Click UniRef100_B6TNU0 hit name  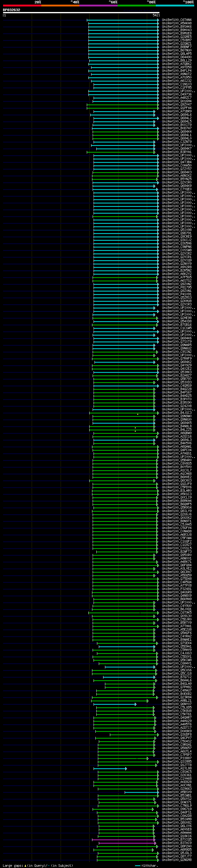pos(177,50)
